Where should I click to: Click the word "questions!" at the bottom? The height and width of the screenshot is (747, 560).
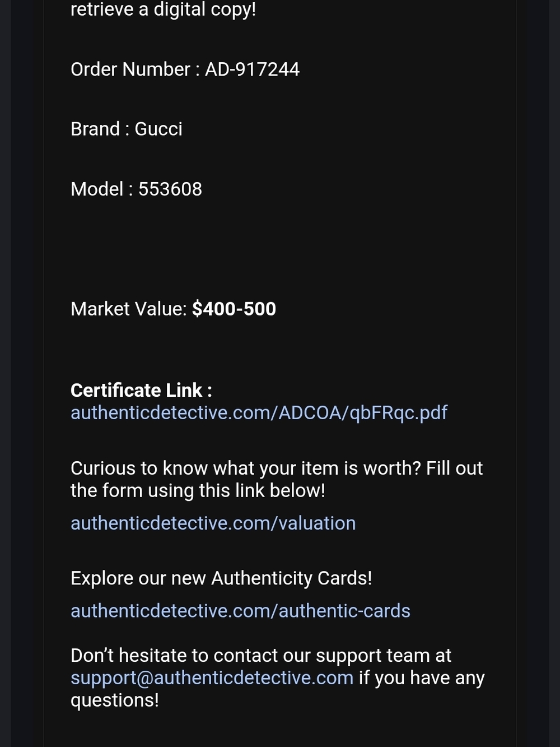[115, 700]
